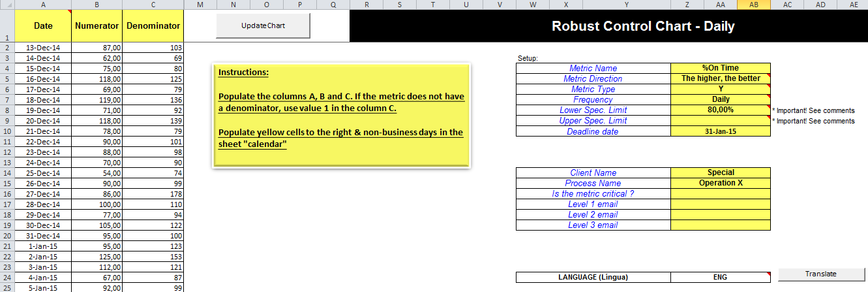The width and height of the screenshot is (868, 292).
Task: Click empty Level 2 email cell
Action: pos(721,214)
